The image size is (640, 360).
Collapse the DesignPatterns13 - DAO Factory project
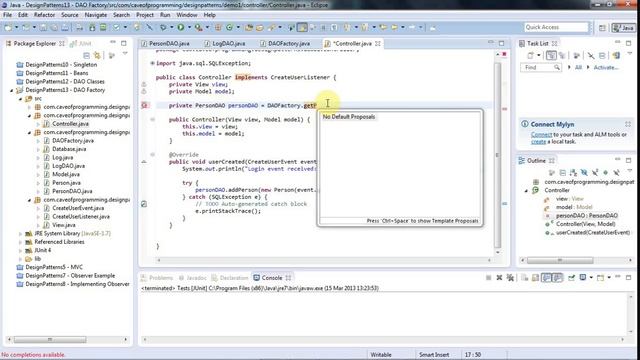[x=11, y=90]
